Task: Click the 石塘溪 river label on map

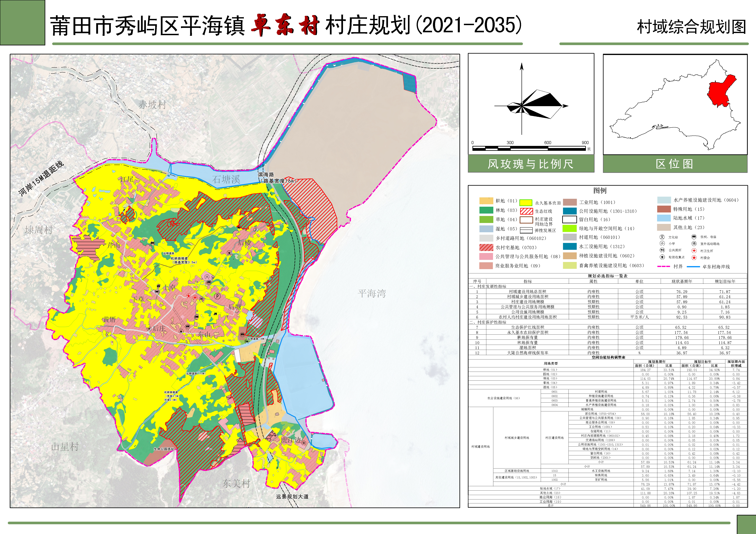Action: [x=226, y=179]
